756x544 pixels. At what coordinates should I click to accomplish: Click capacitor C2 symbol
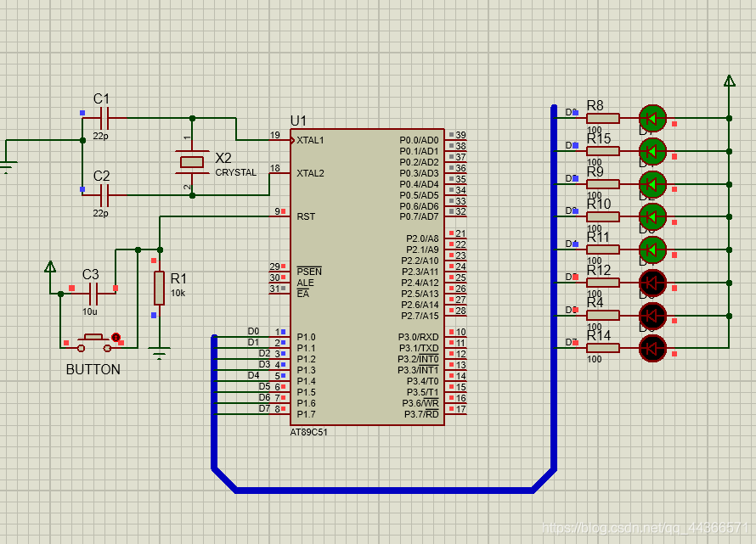pyautogui.click(x=104, y=195)
